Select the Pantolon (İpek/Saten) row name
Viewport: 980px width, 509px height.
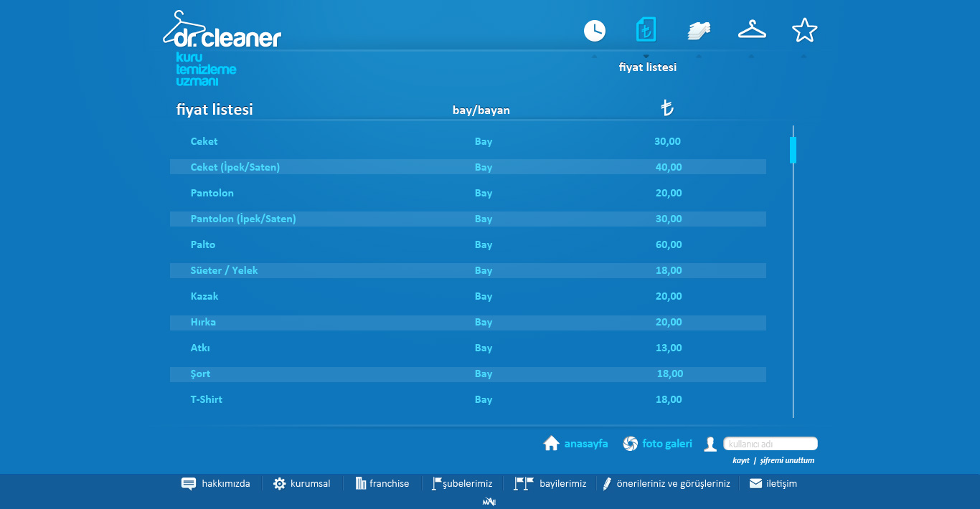(x=243, y=219)
